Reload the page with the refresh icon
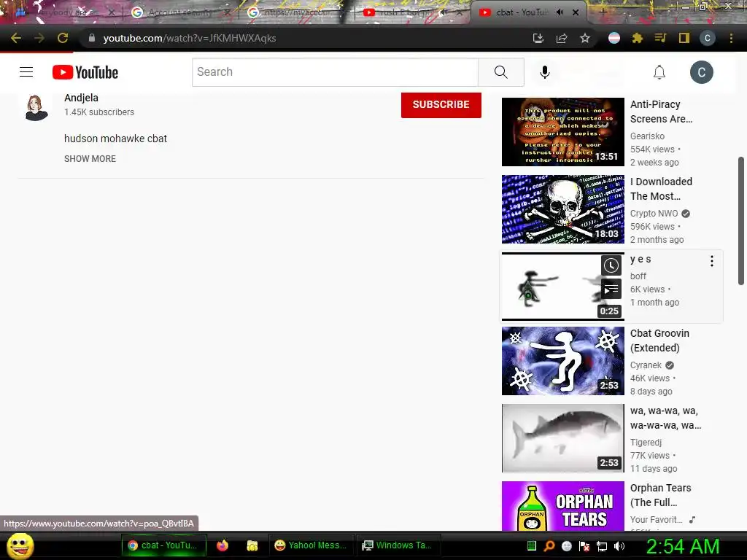 63,38
